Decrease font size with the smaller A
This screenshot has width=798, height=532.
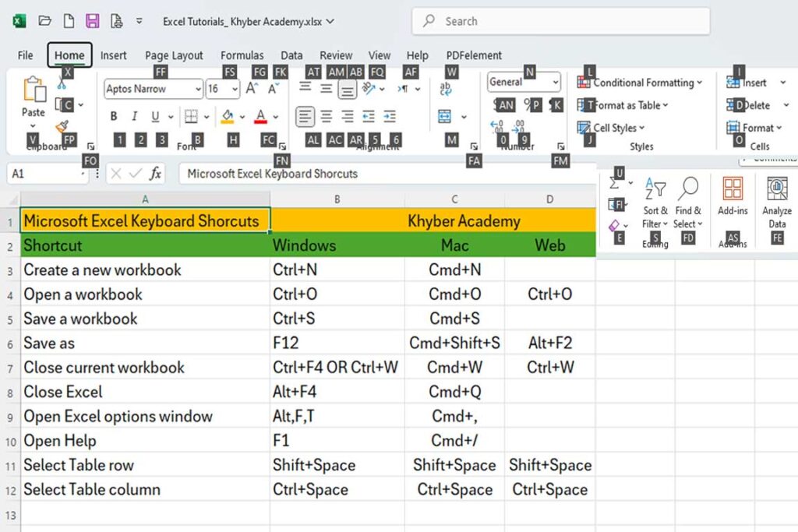pyautogui.click(x=274, y=89)
